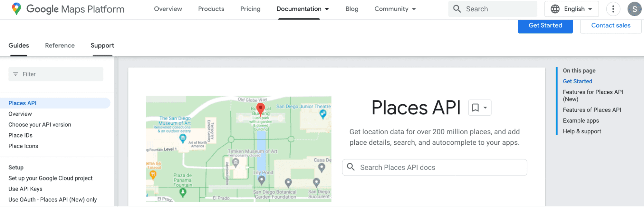
Task: Go to the Pricing page
Action: pyautogui.click(x=250, y=9)
